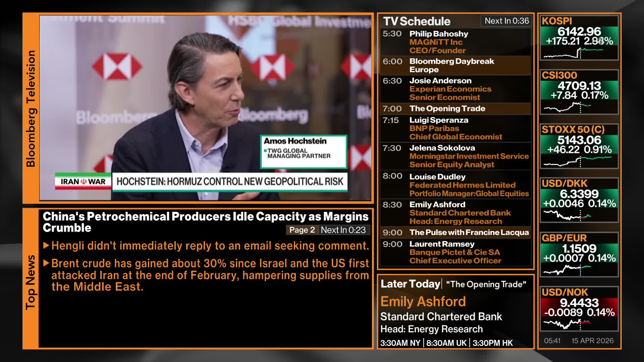Viewport: 644px width, 362px height.
Task: Click the Bloomberg Television vertical tab
Action: (31, 108)
